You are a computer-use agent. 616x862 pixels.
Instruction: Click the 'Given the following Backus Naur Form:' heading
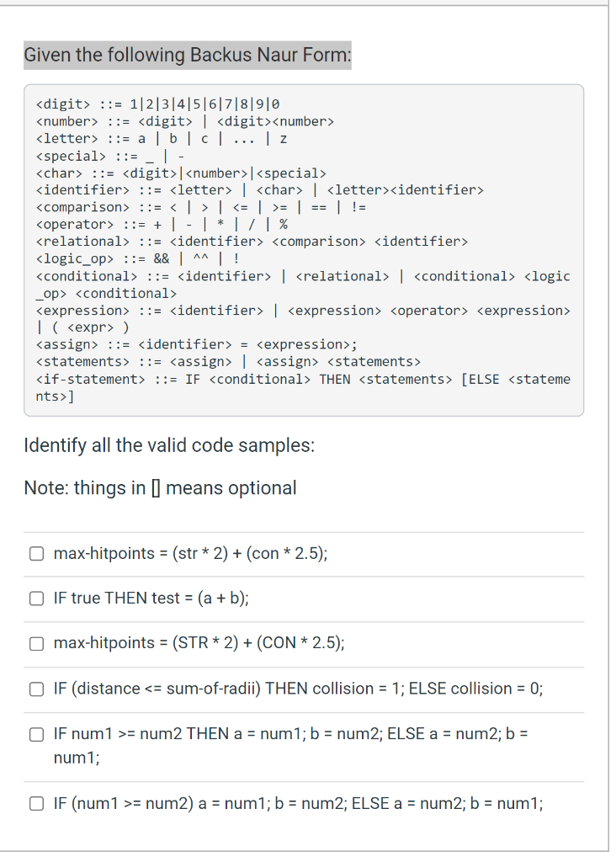coord(188,56)
